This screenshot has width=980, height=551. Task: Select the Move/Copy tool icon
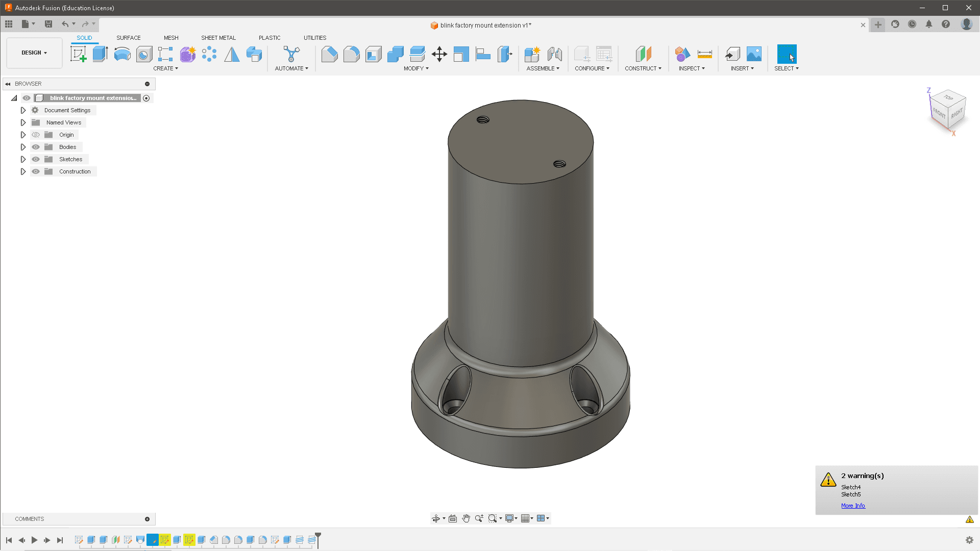(x=438, y=54)
